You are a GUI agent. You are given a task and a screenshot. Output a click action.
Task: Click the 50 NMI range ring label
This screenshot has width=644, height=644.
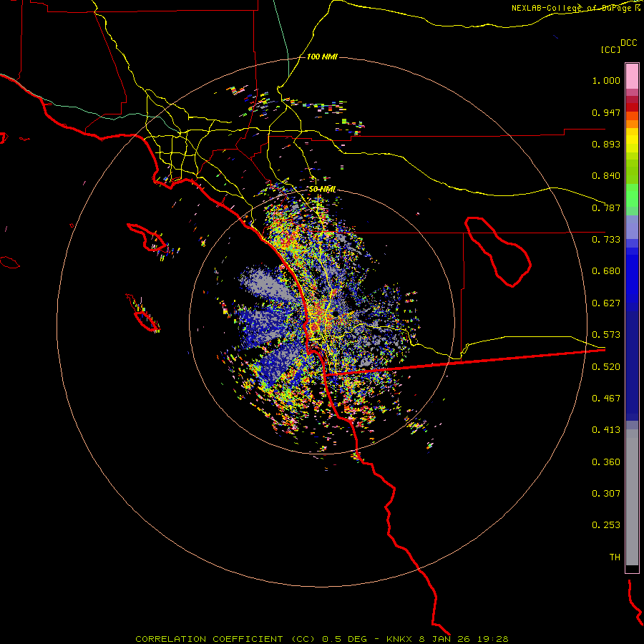pyautogui.click(x=322, y=190)
